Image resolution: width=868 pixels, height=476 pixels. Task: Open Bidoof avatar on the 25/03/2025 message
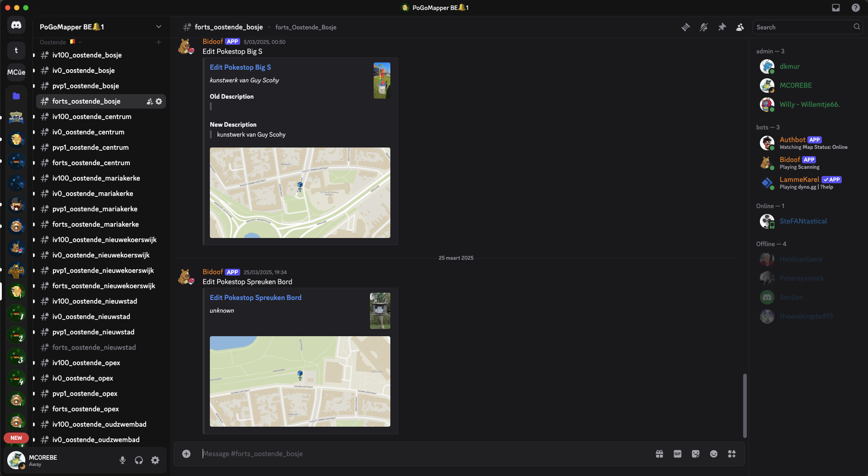point(186,276)
